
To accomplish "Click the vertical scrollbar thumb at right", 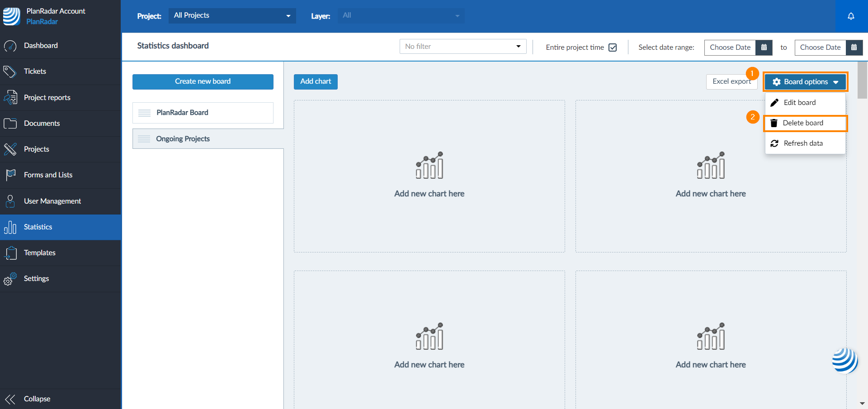I will pos(862,80).
